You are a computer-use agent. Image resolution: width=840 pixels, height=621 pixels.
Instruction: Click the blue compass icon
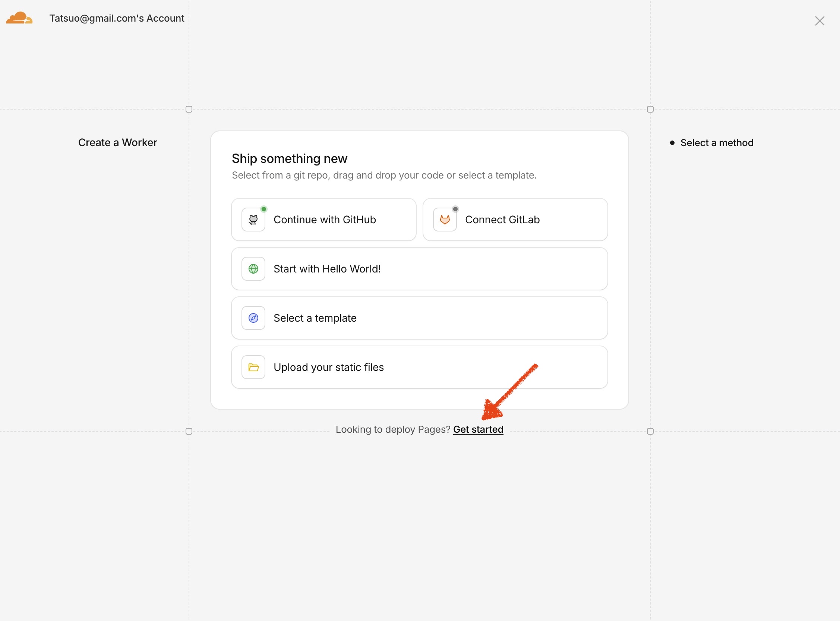coord(253,318)
